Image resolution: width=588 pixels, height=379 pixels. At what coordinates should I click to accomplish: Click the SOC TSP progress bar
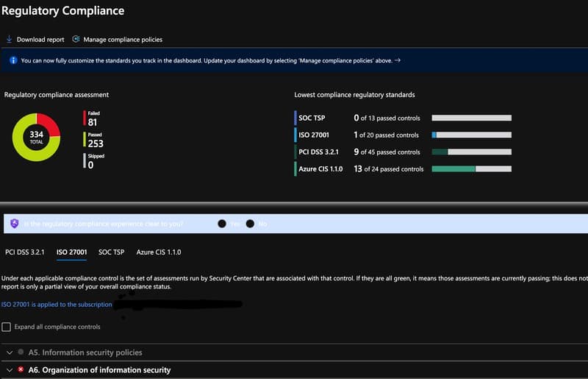[471, 118]
